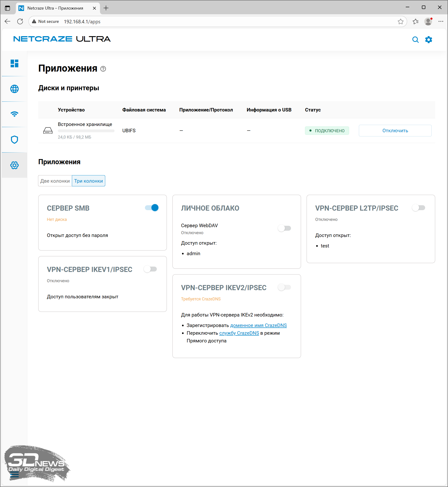Add page to favorites star icon
448x487 pixels.
pyautogui.click(x=400, y=21)
